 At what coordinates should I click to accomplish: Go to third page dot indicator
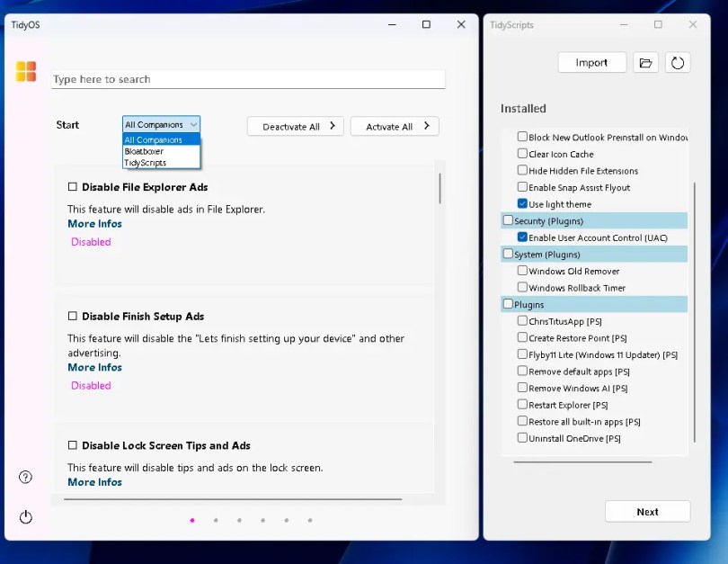[239, 520]
